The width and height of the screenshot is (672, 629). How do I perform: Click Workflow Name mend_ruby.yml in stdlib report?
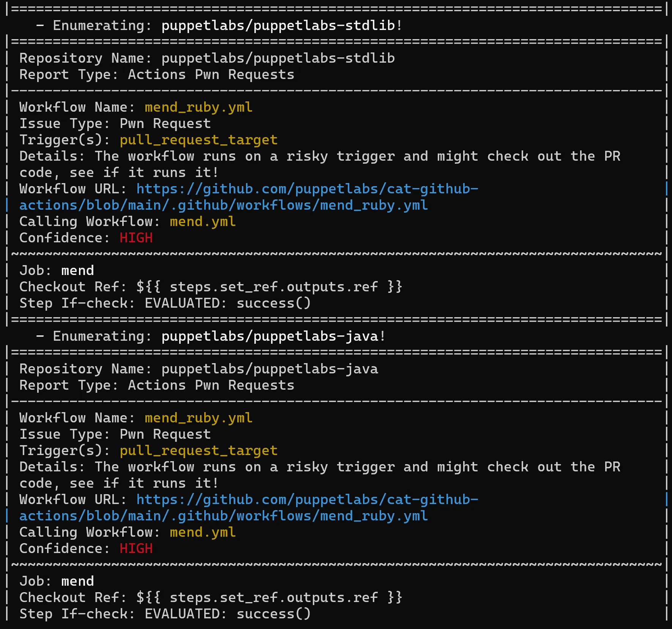tap(199, 107)
